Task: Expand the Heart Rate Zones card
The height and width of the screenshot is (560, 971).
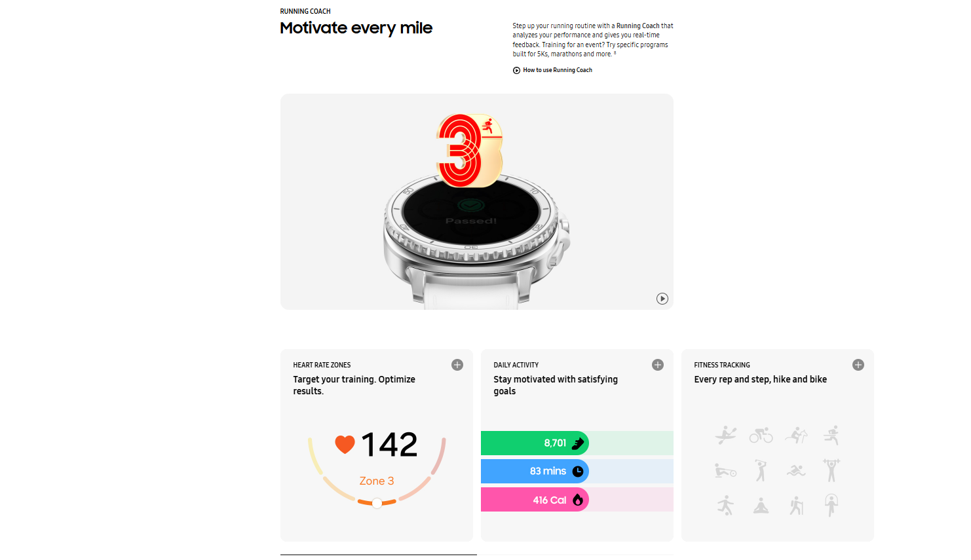Action: (x=457, y=365)
